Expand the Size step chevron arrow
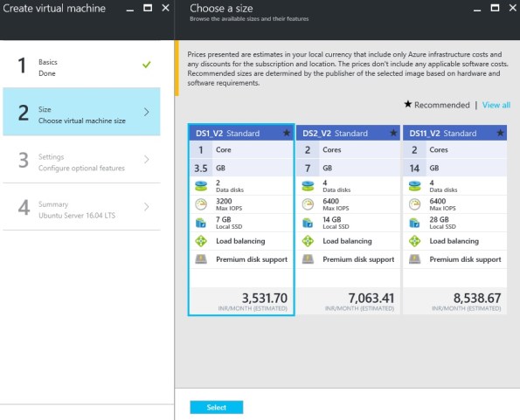This screenshot has width=520, height=420. (147, 112)
